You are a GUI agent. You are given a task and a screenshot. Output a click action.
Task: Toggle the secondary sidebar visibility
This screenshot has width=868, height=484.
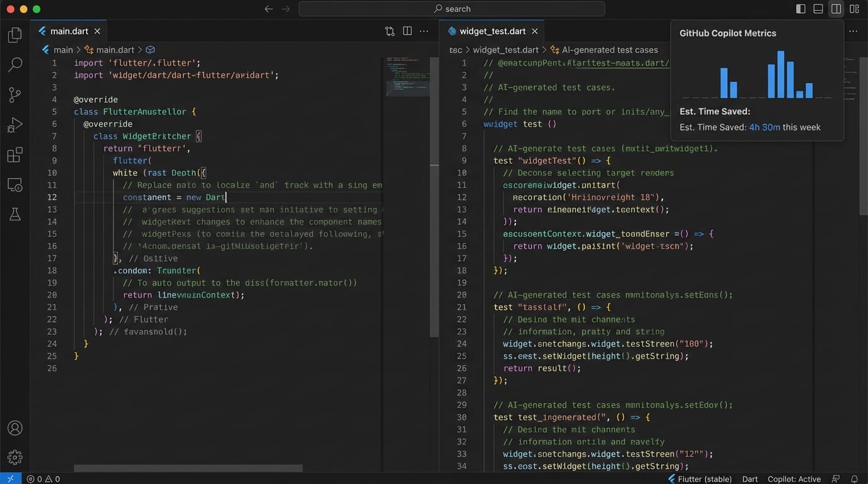click(x=836, y=9)
